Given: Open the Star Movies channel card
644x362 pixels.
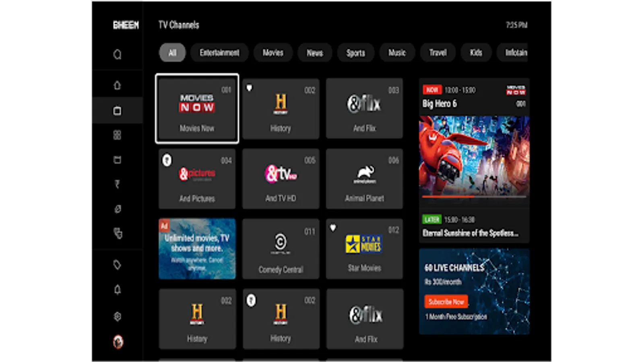Looking at the screenshot, I should tap(364, 249).
